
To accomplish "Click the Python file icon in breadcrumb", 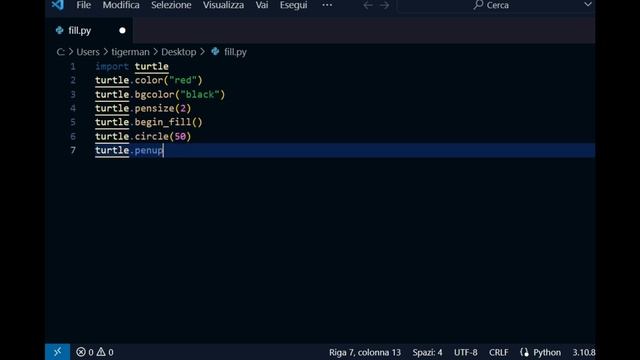I will [215, 51].
